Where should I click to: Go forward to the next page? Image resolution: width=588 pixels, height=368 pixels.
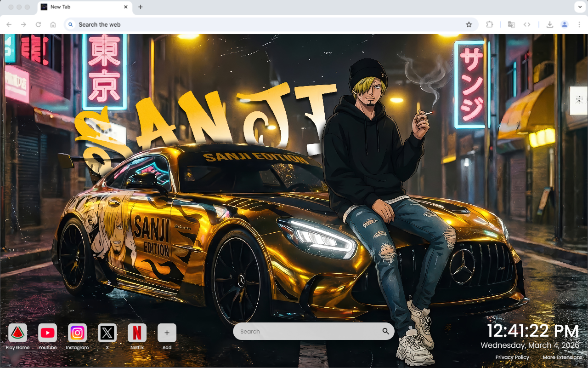(24, 24)
